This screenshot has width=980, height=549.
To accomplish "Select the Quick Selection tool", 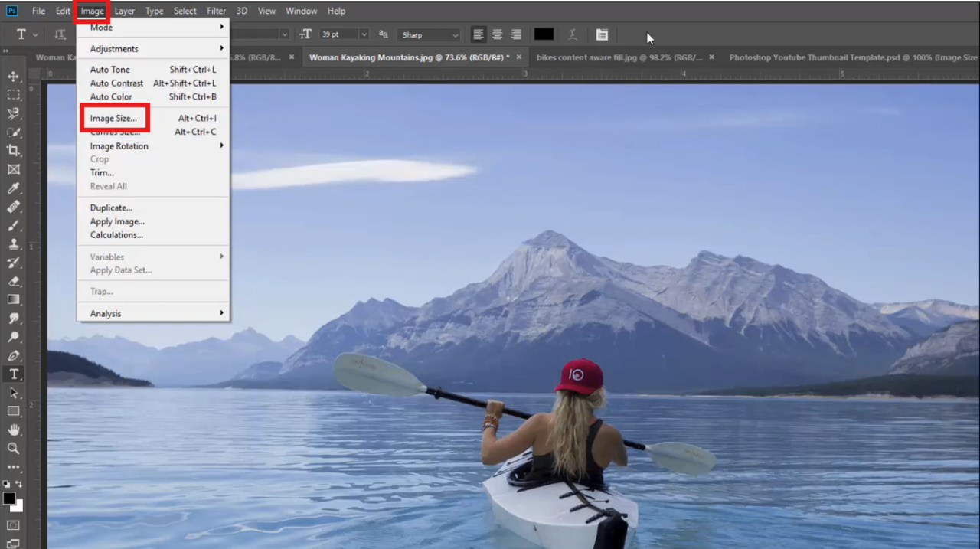I will tap(13, 132).
